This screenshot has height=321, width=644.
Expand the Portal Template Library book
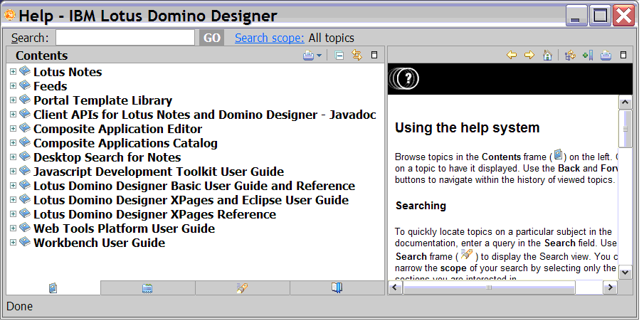coord(13,100)
